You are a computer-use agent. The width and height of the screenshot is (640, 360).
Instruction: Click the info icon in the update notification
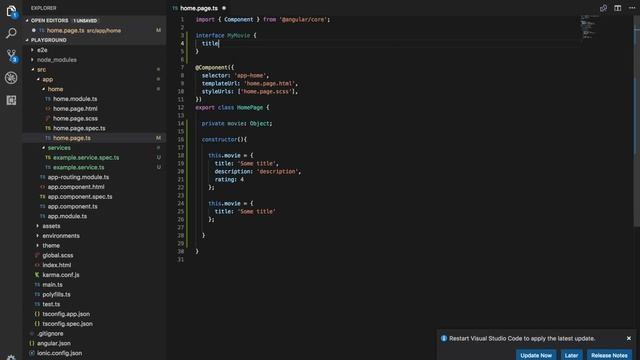click(x=444, y=338)
